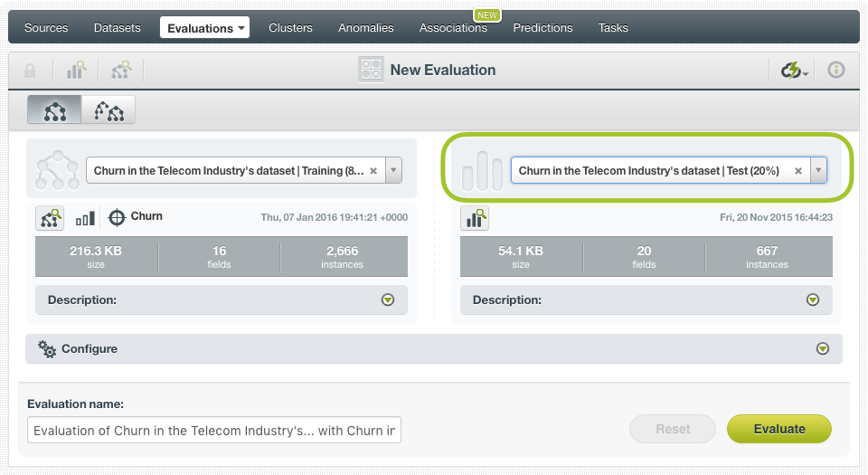Open the lightning cloud actions menu
Screen dimensions: 868x475
[x=795, y=71]
